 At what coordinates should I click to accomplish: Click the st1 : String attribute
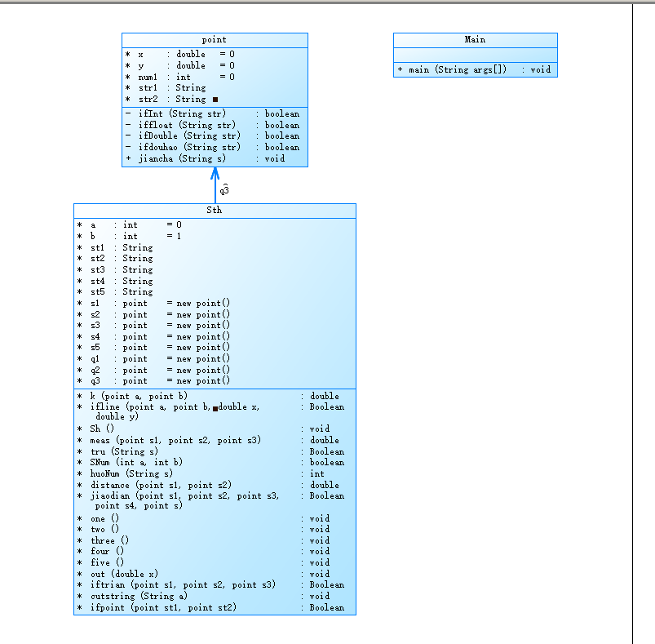click(x=115, y=247)
